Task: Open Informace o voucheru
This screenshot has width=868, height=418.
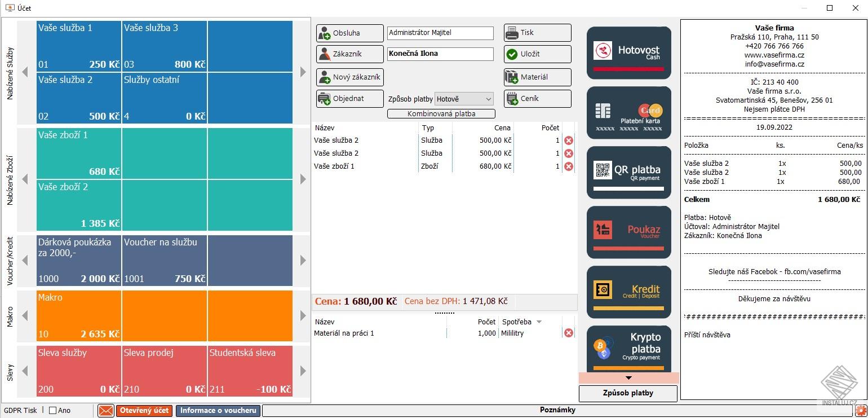Action: (x=218, y=411)
